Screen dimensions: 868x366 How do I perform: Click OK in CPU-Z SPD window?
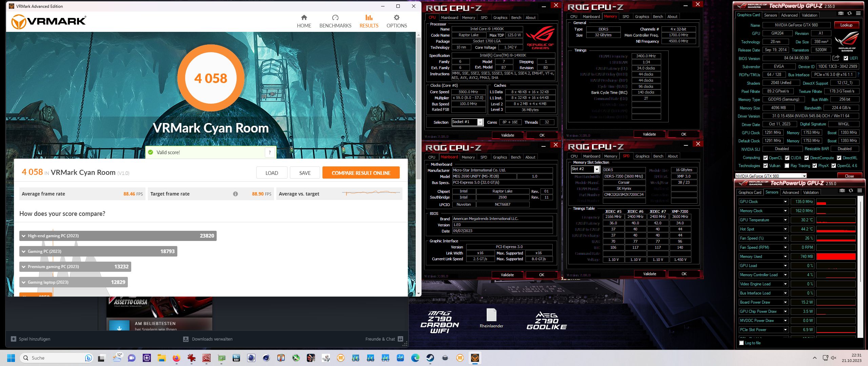pyautogui.click(x=684, y=274)
